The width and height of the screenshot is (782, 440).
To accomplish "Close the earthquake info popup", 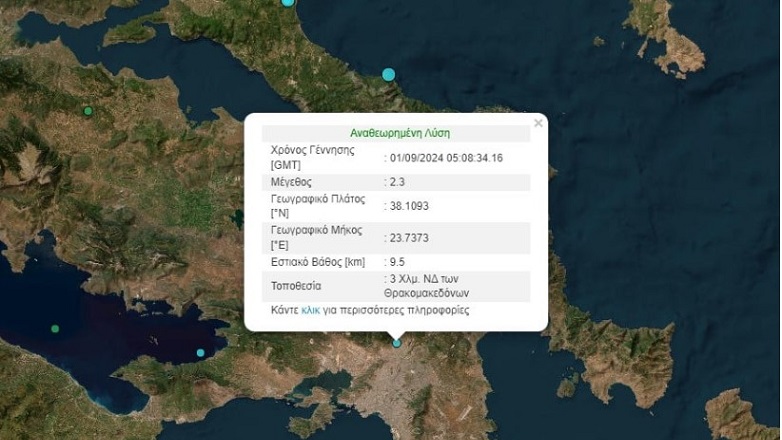I will [538, 123].
